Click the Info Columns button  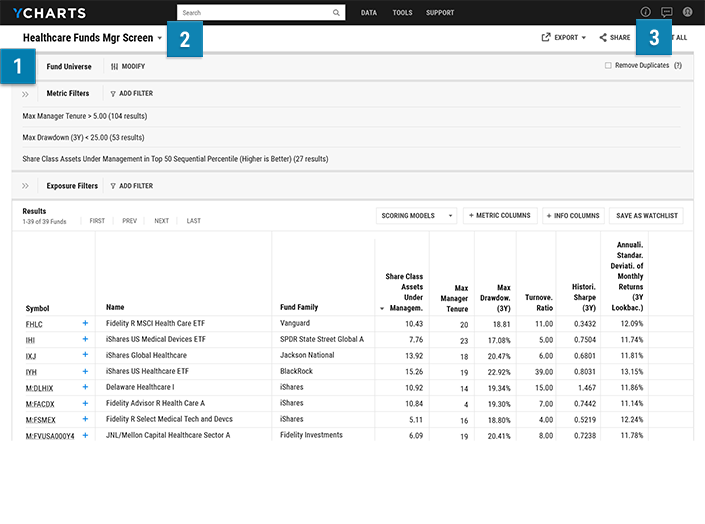pyautogui.click(x=573, y=216)
